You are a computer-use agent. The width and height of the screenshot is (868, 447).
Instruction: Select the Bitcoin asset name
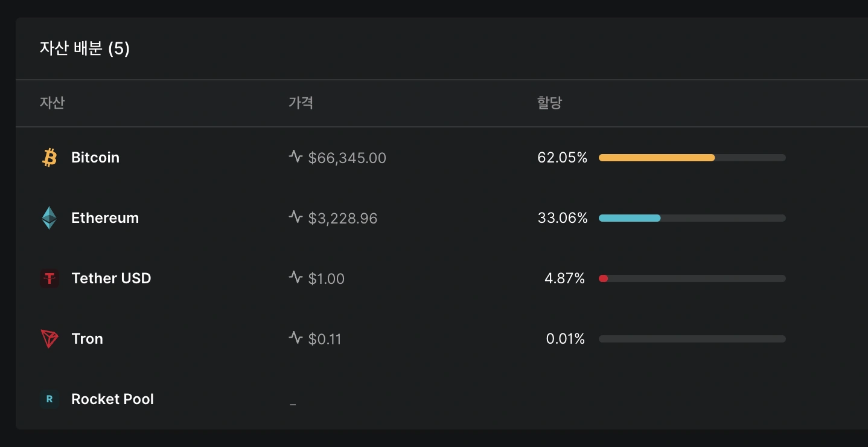pos(95,158)
